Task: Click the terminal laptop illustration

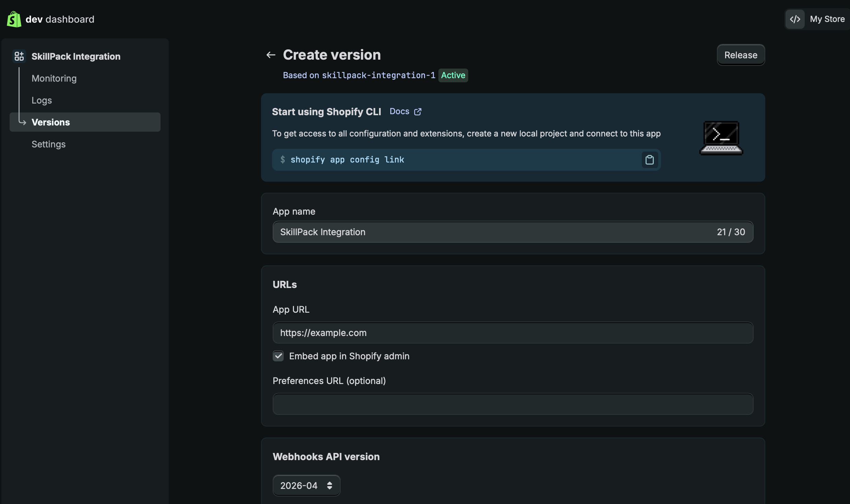Action: click(721, 138)
